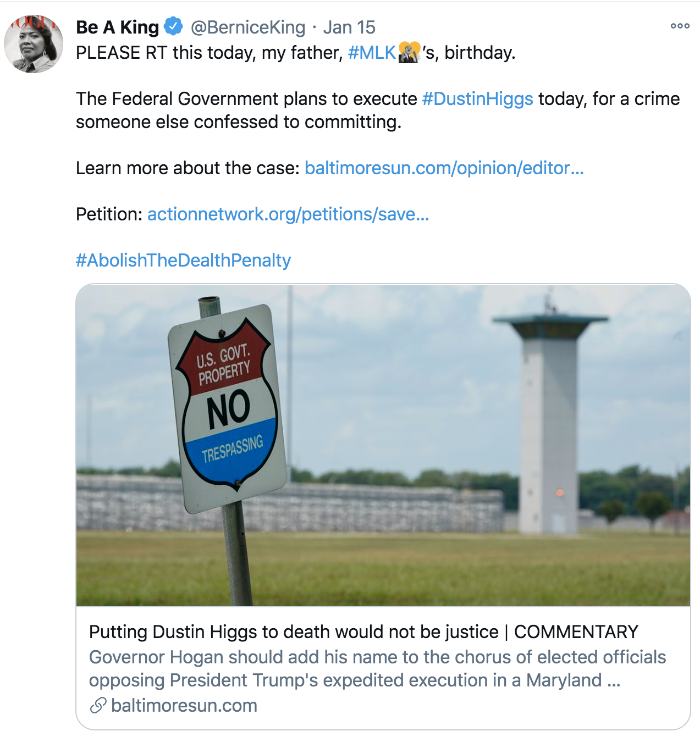Open the baltimoresun.com/opinion/editor link
The image size is (700, 737).
pos(444,168)
